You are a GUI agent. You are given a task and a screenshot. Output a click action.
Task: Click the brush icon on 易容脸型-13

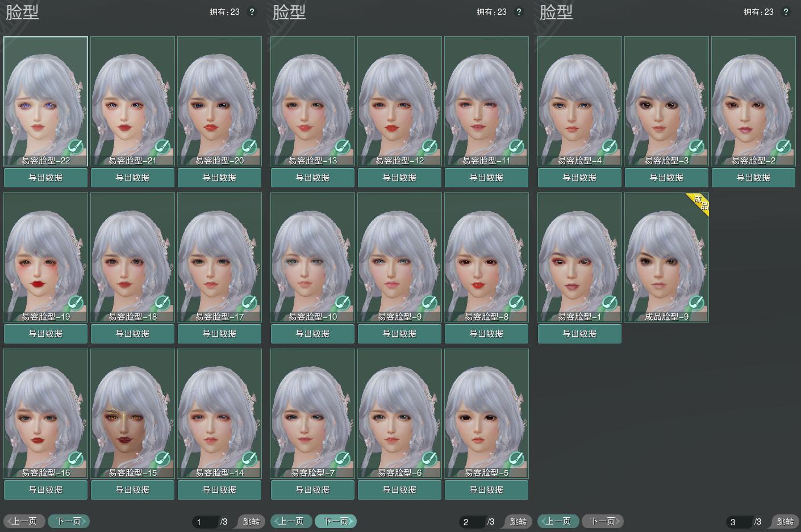(343, 147)
